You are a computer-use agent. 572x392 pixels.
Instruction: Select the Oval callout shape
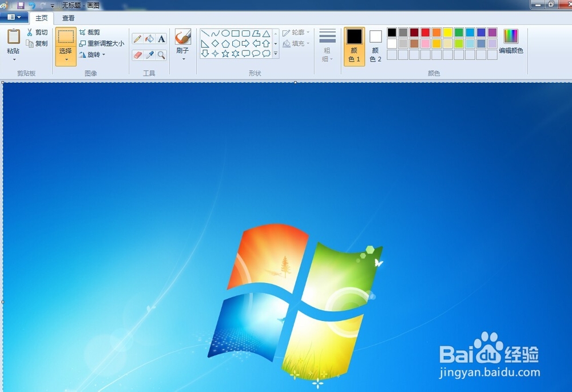256,54
